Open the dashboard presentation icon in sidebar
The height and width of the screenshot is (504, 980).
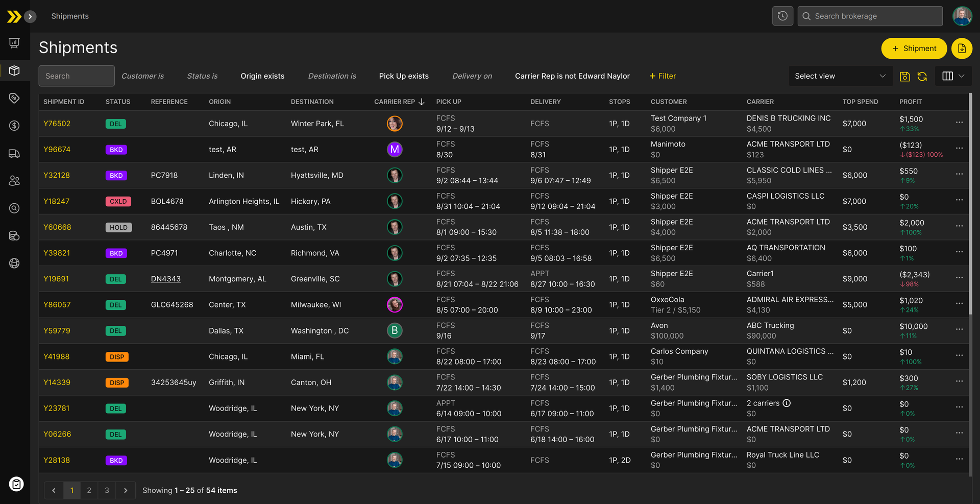click(14, 43)
